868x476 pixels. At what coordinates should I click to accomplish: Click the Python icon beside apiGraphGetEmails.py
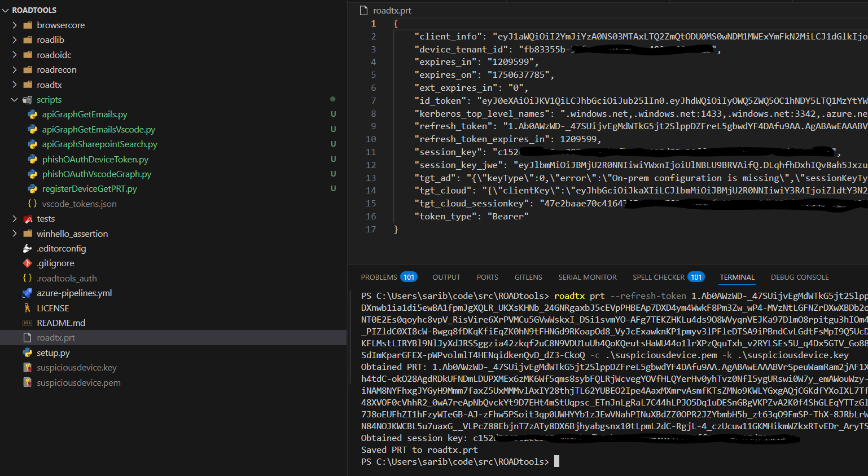pos(33,114)
